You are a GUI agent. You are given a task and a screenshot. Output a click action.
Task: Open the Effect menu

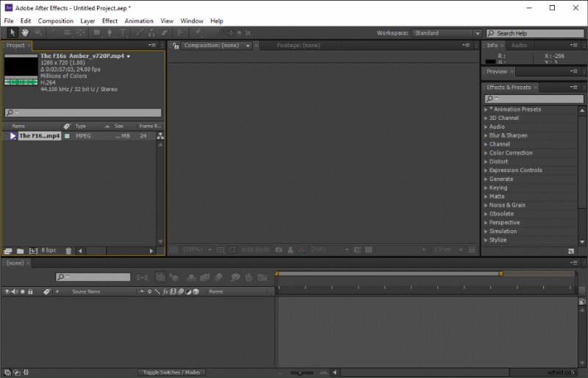[x=110, y=21]
